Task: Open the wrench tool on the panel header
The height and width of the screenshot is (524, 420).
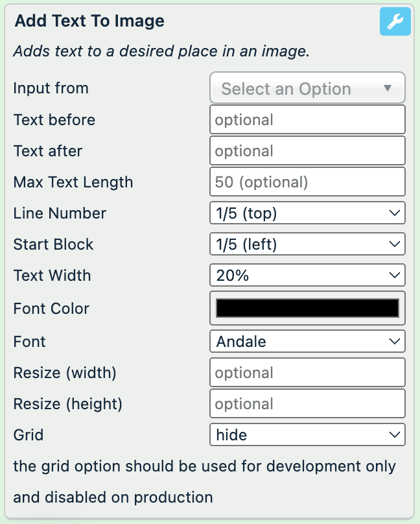Action: (395, 21)
